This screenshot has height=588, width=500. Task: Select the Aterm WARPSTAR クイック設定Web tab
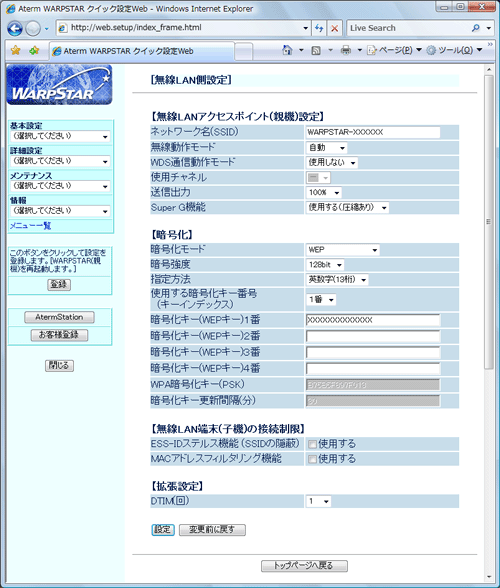click(x=142, y=51)
